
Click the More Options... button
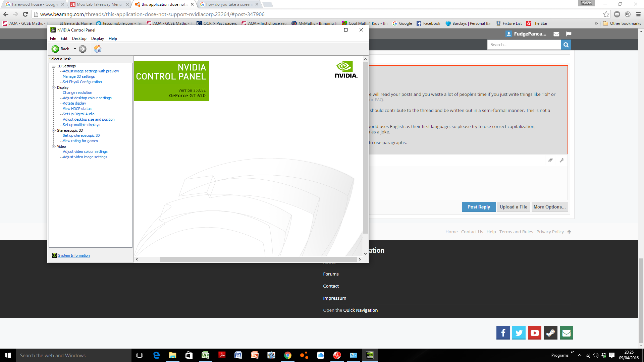549,207
